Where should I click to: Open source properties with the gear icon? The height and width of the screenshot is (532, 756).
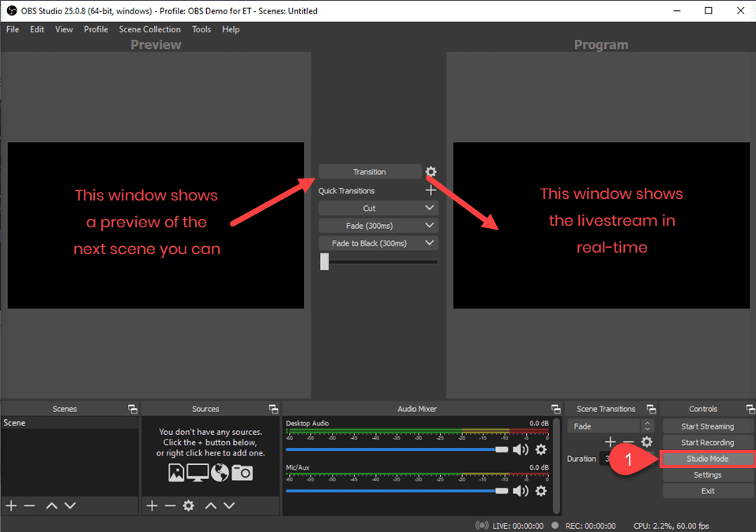pos(188,506)
